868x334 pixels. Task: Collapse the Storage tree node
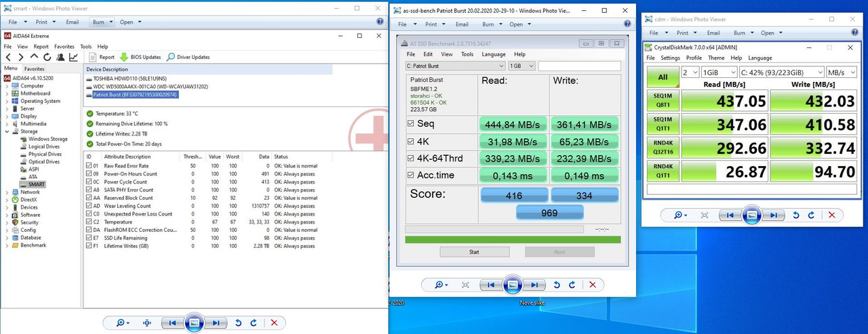(7, 131)
